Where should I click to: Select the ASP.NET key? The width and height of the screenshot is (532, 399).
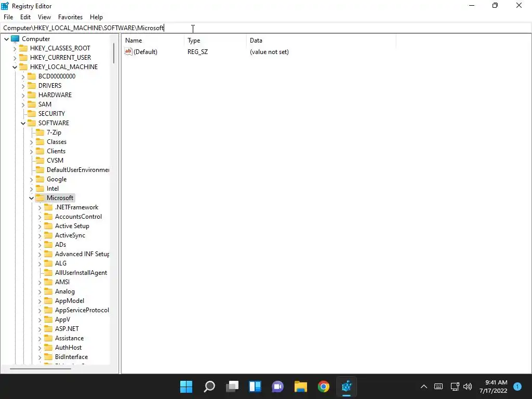(x=67, y=329)
